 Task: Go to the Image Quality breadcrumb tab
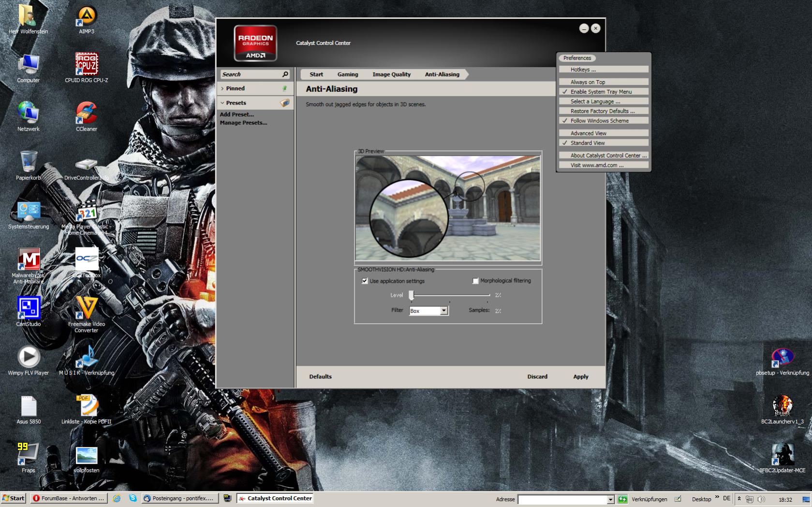tap(391, 74)
